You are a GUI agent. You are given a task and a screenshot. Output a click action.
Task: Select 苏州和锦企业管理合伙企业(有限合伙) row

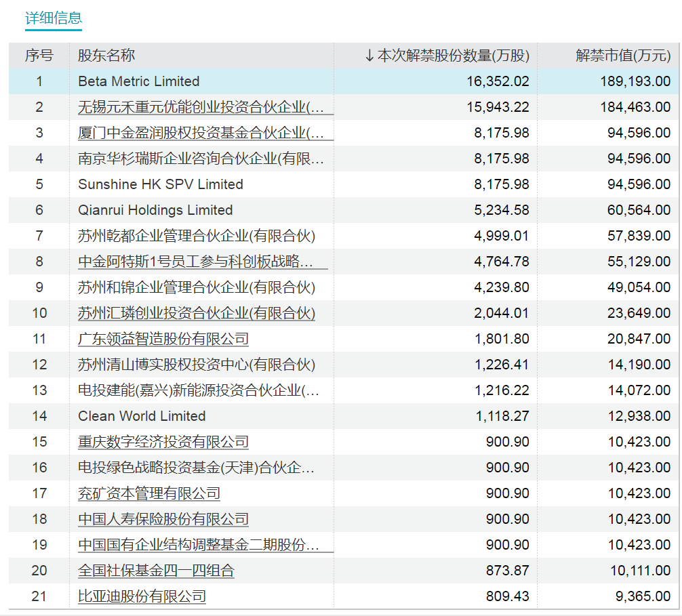tap(344, 287)
